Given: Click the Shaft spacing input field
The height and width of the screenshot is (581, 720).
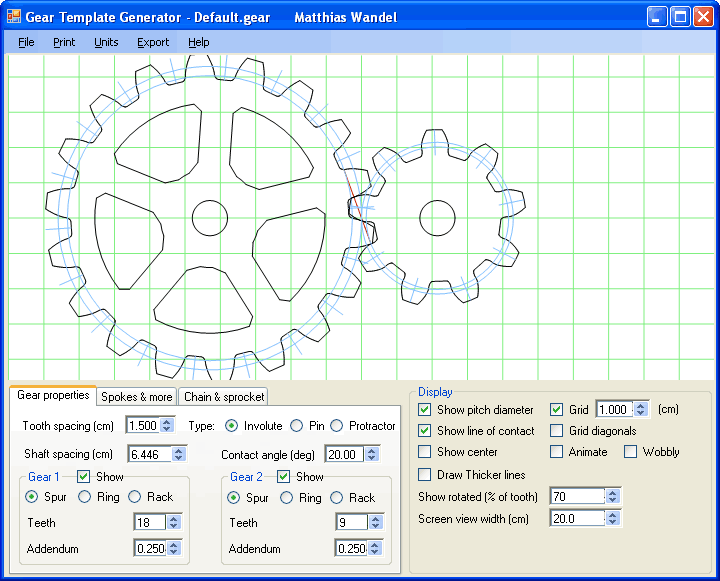Looking at the screenshot, I should tap(148, 454).
